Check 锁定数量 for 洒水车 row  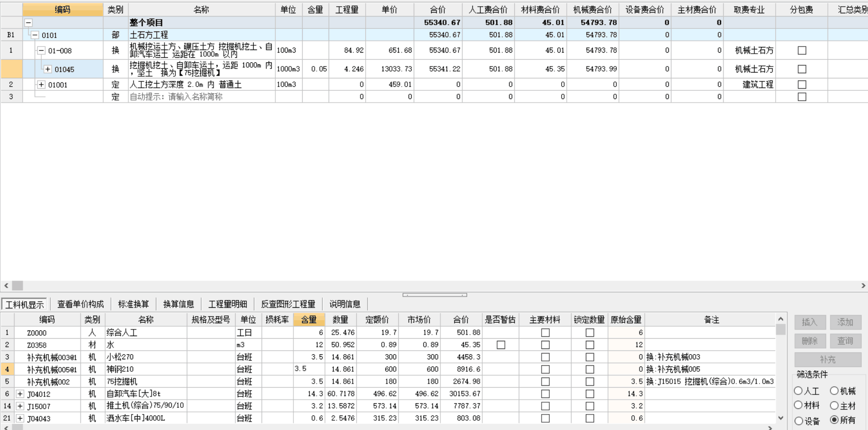[x=590, y=419]
